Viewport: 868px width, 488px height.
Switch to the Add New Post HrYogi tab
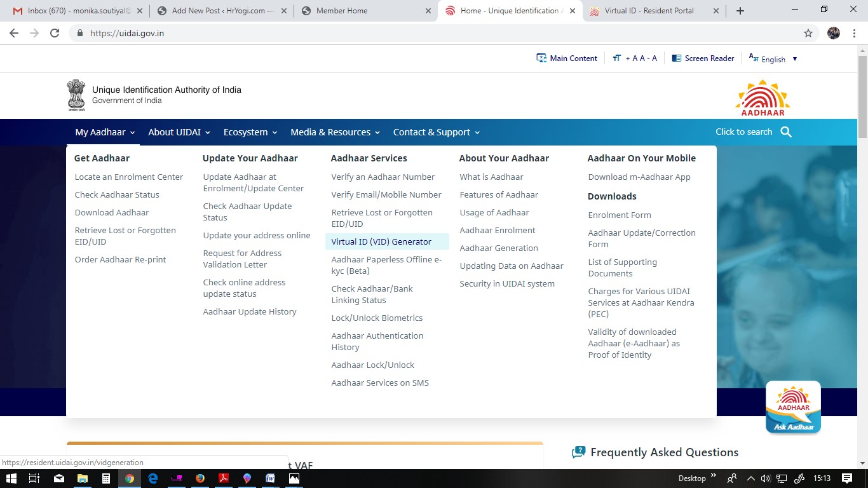222,11
